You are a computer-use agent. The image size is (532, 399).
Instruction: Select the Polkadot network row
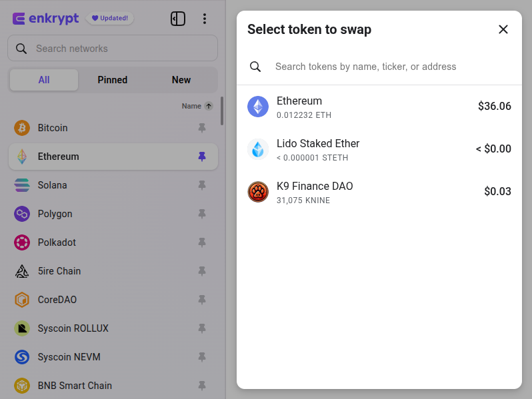click(x=113, y=242)
